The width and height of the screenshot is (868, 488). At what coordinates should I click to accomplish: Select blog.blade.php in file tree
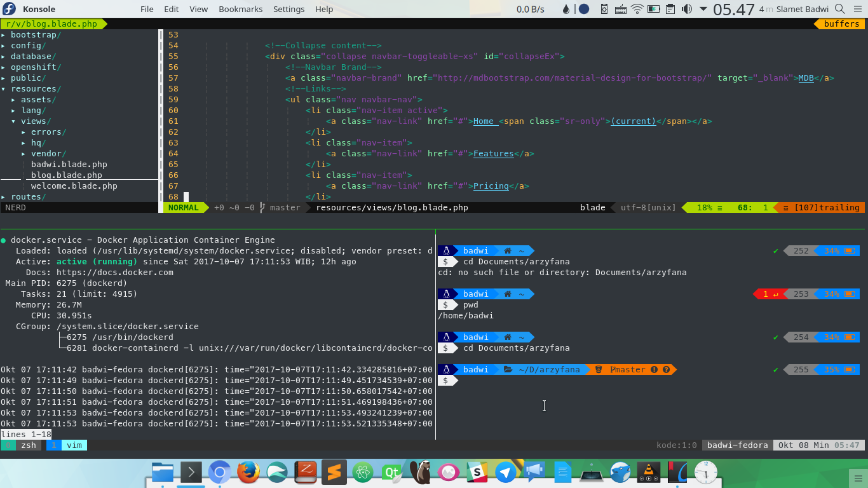(66, 175)
